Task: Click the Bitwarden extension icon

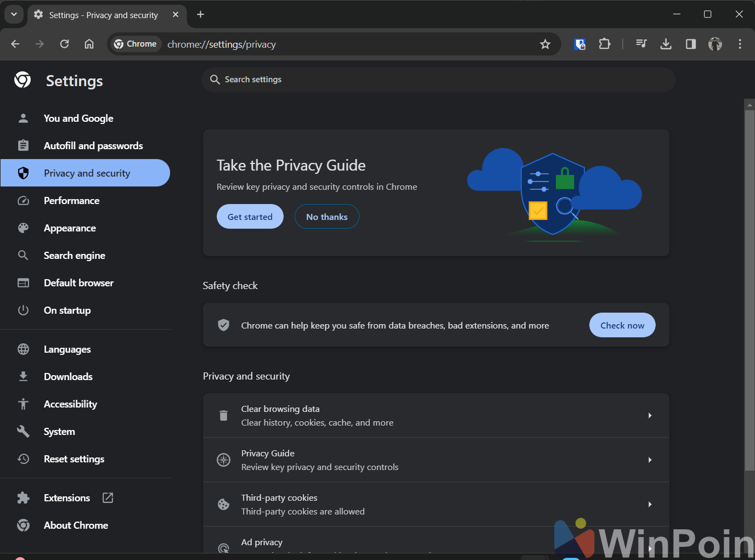Action: [579, 44]
